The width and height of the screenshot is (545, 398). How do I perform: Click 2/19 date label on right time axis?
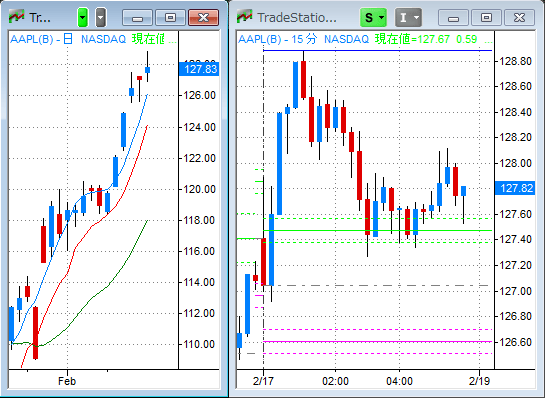tap(479, 381)
